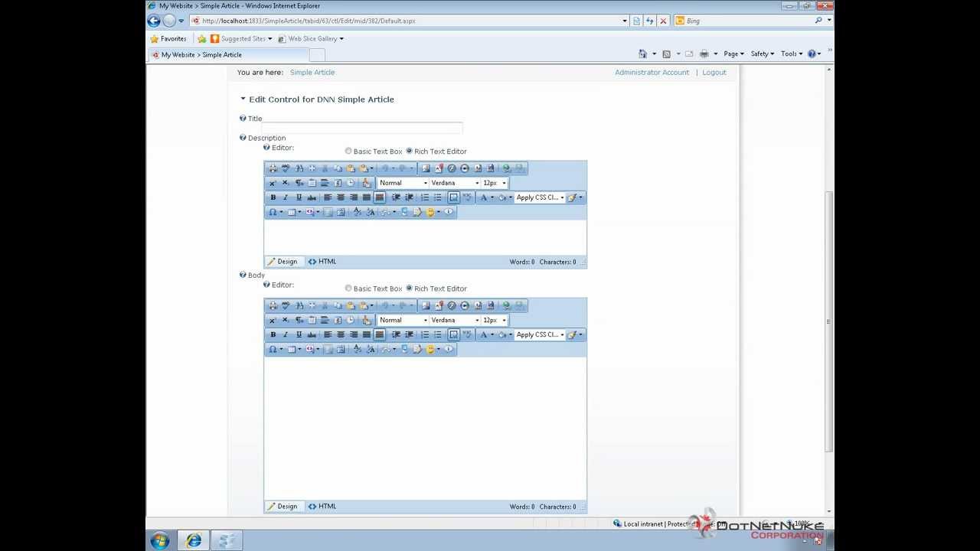Click Print icon in Description editor
This screenshot has width=980, height=551.
click(273, 168)
